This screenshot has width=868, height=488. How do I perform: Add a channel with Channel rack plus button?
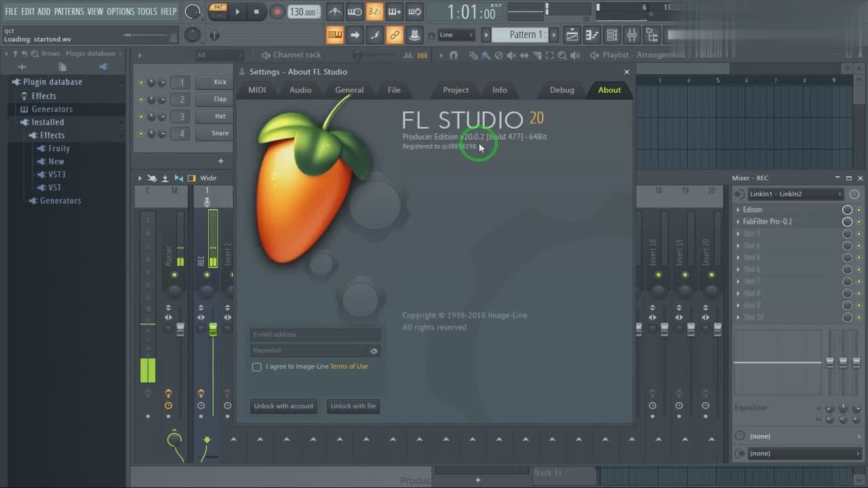(220, 161)
